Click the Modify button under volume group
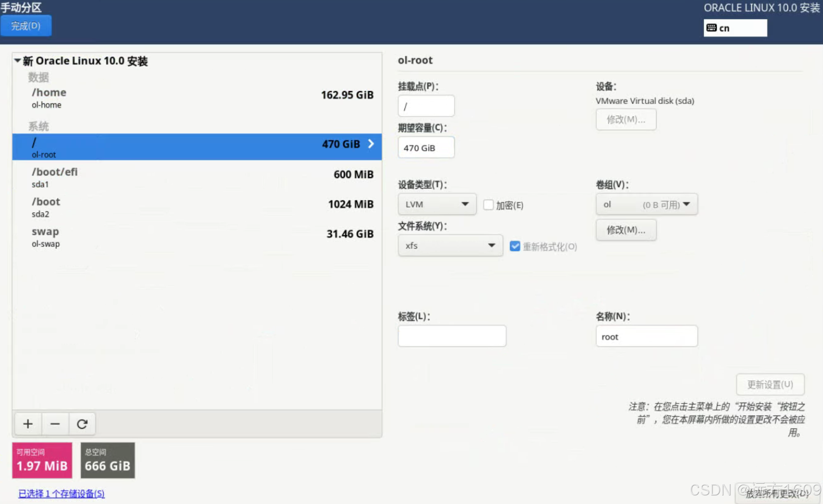 (x=626, y=230)
